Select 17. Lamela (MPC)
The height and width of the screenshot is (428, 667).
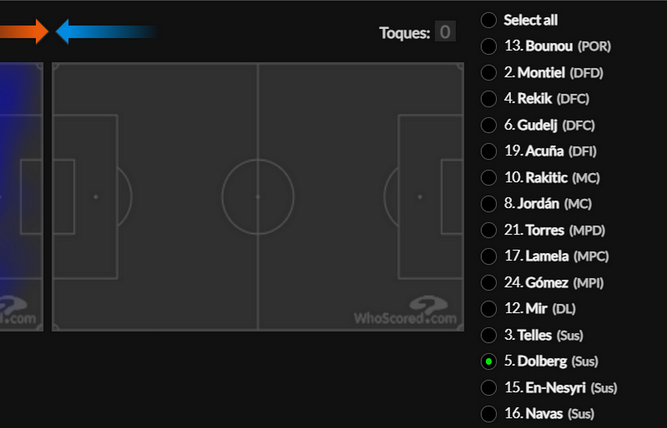coord(489,256)
